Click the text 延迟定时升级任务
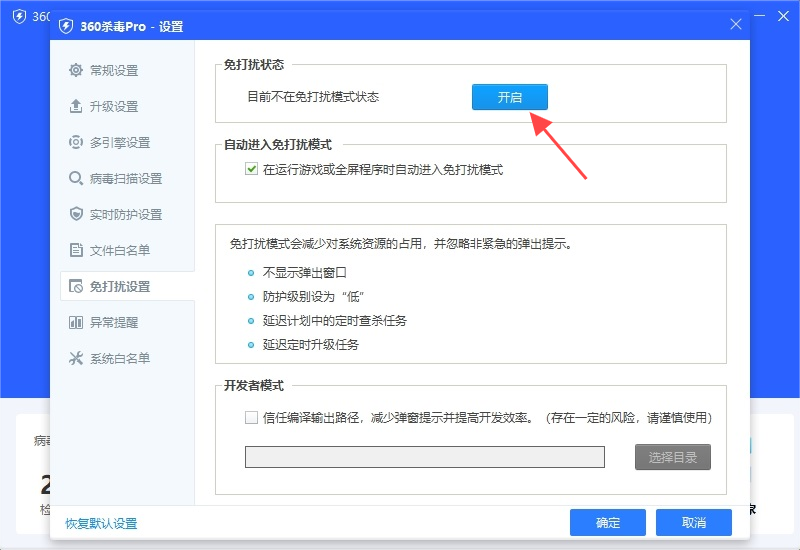Viewport: 800px width, 550px height. [x=311, y=344]
